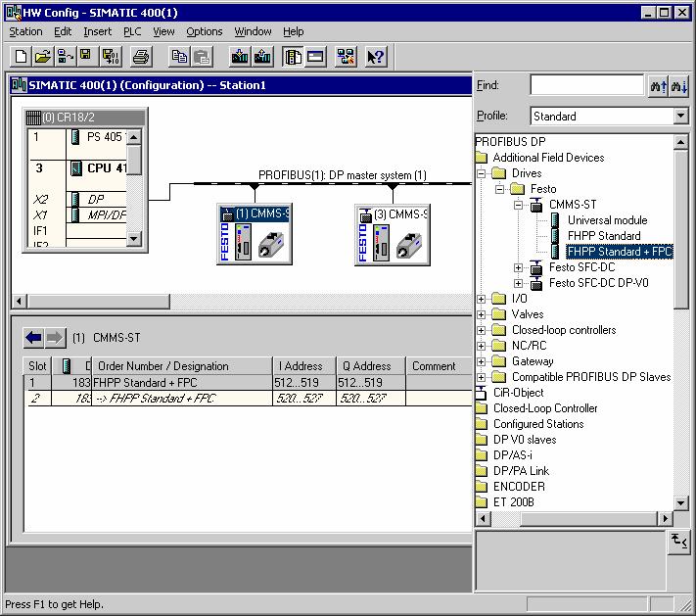Image resolution: width=696 pixels, height=616 pixels.
Task: Click the New station toolbar icon
Action: click(21, 57)
